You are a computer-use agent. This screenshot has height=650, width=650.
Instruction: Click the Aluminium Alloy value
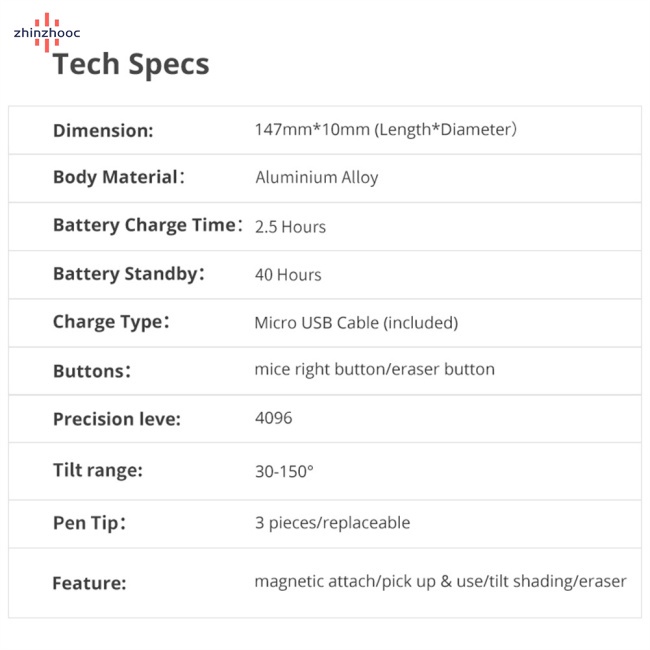click(317, 178)
